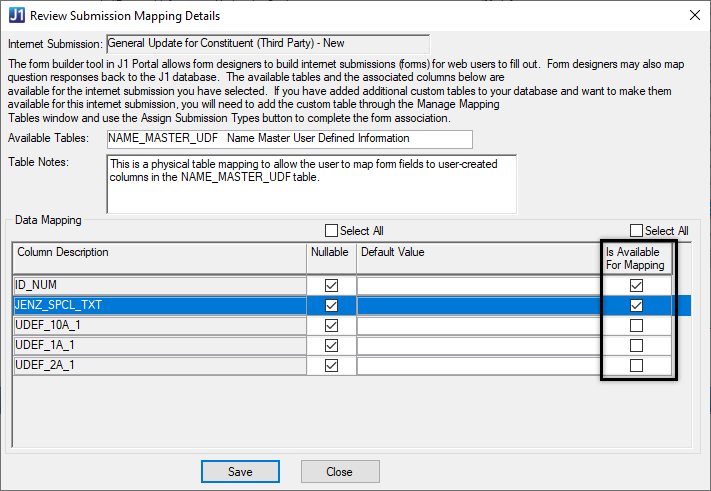
Task: Click Default Value cell for JENZ_SPCL_TXT
Action: pyautogui.click(x=479, y=306)
